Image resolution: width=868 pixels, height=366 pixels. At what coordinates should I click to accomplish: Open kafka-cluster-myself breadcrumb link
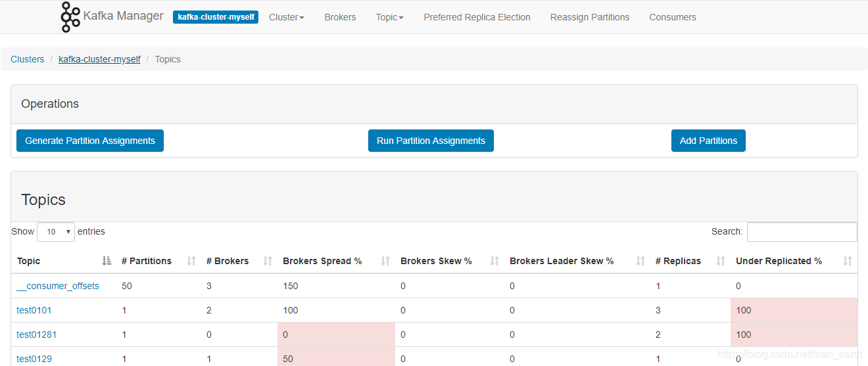point(99,59)
